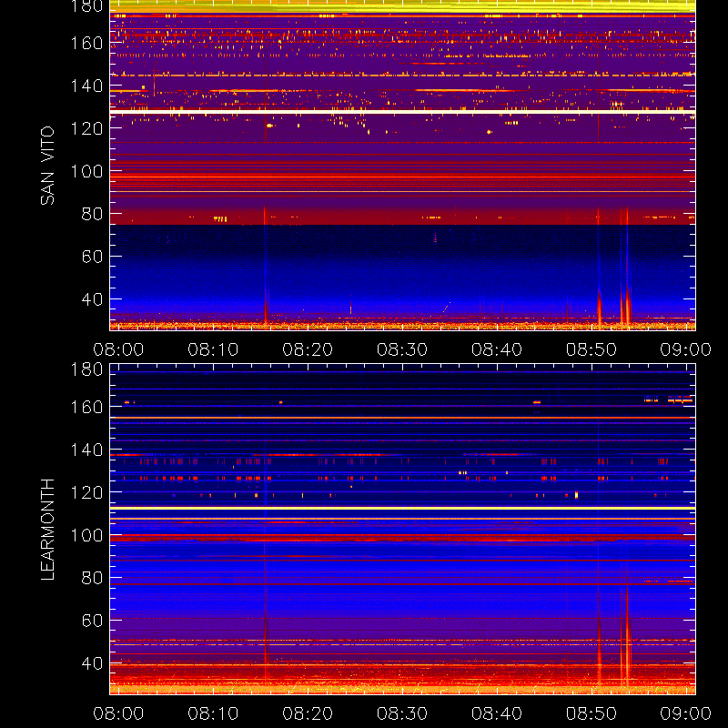The image size is (728, 728).
Task: Select the 100 label on Learmonth axis
Action: [x=86, y=535]
